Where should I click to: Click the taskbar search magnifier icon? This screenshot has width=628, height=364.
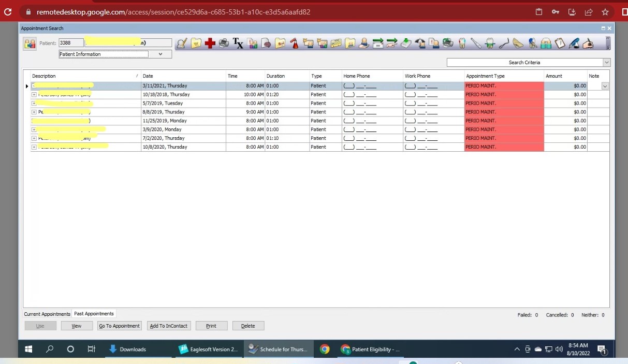tap(50, 349)
